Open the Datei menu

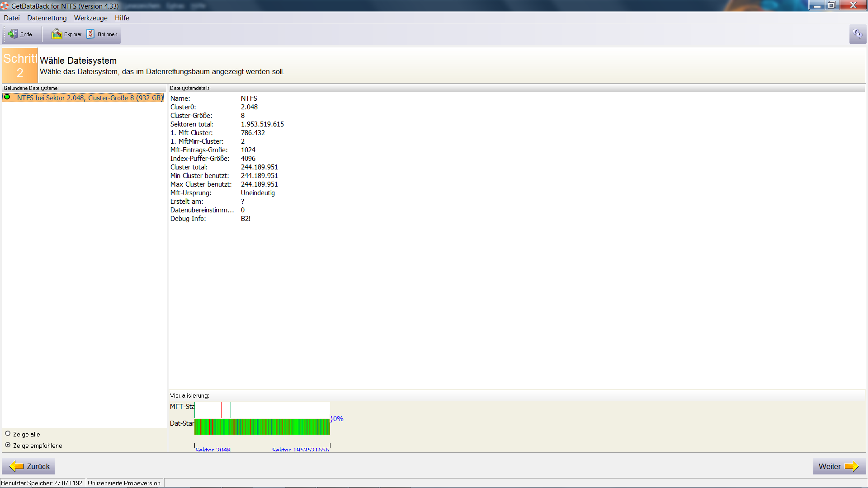12,18
